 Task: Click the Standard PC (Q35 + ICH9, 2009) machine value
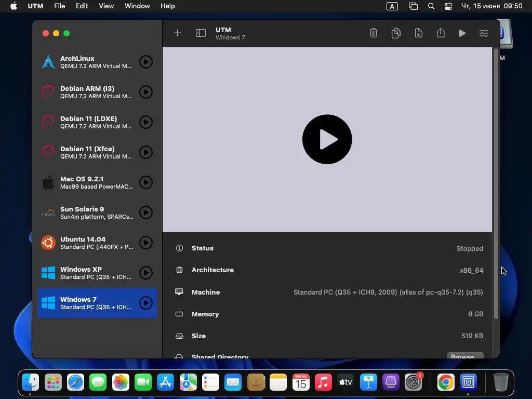click(x=388, y=292)
